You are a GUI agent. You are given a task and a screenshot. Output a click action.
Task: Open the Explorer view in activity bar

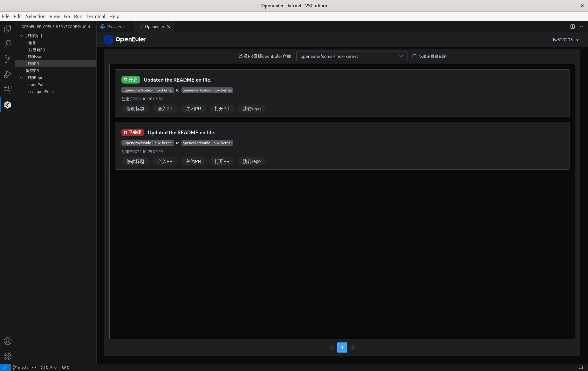tap(8, 29)
